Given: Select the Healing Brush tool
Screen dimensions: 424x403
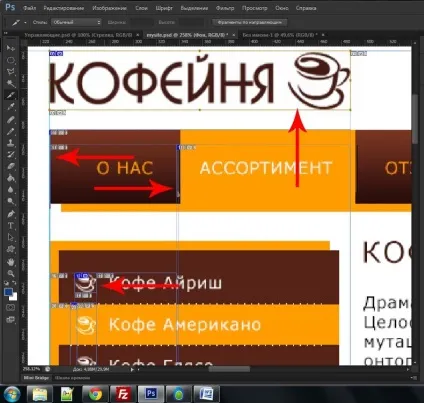Looking at the screenshot, I should pos(11,119).
